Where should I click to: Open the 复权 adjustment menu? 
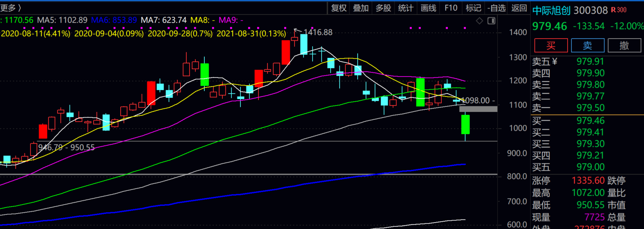[x=339, y=8]
